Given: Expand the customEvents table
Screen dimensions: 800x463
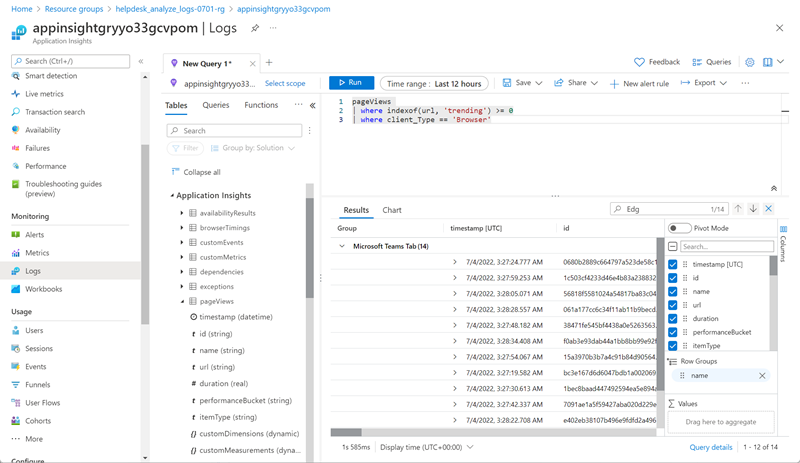Looking at the screenshot, I should 182,242.
